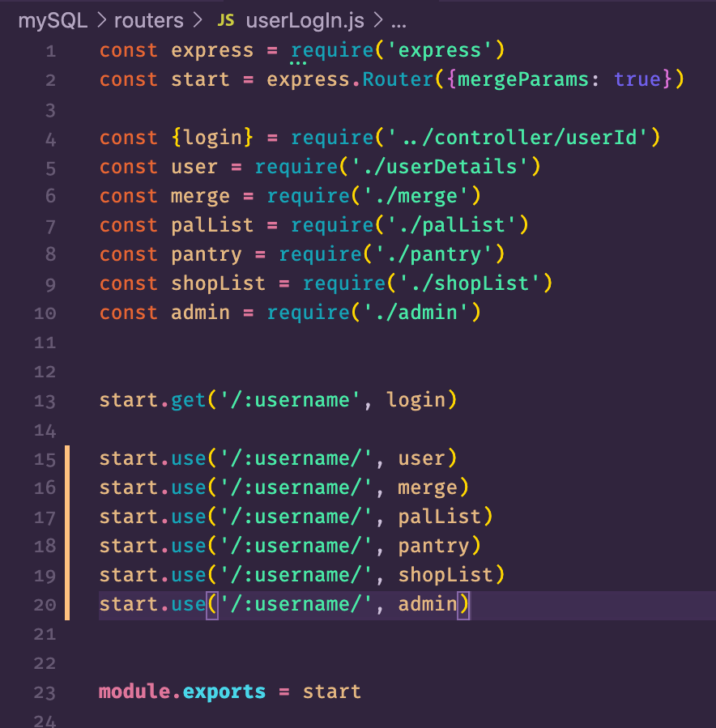Click line number 20 gutter
Viewport: 716px width, 728px height.
(x=44, y=603)
